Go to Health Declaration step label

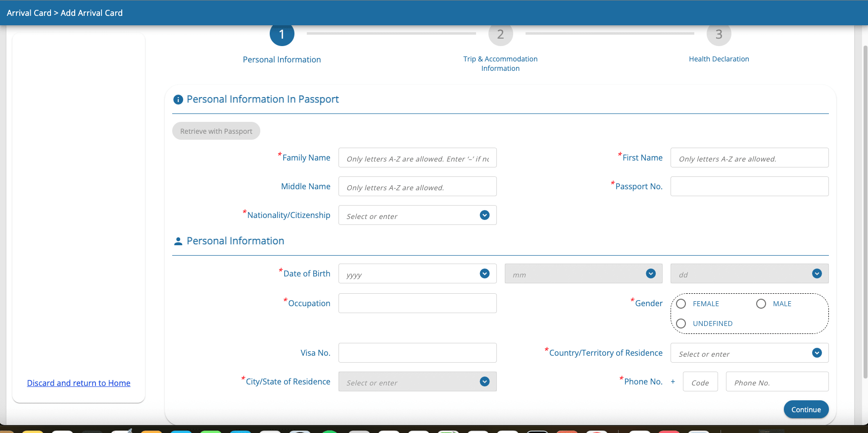point(719,59)
